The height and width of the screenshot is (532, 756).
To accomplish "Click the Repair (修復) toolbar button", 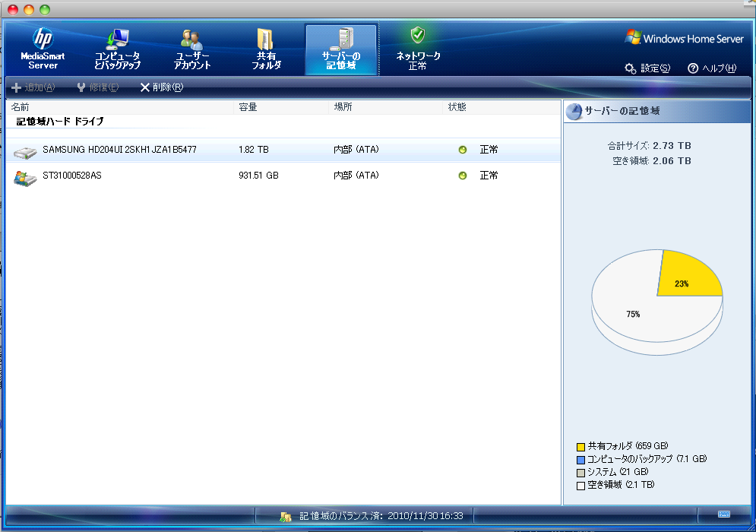I will click(x=97, y=87).
